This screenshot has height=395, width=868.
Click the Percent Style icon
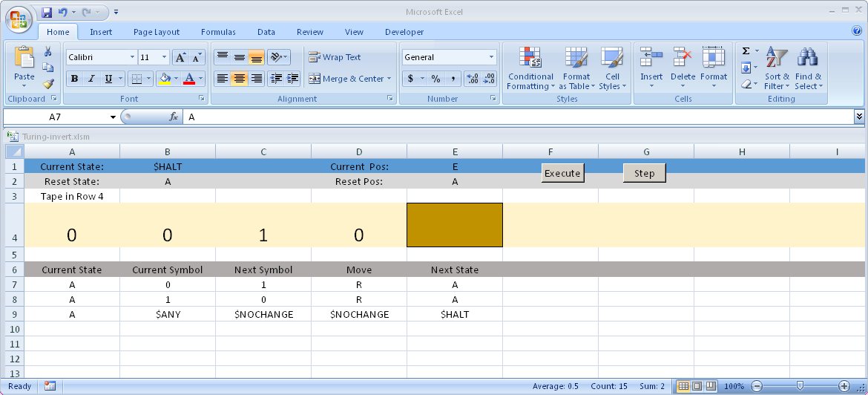[435, 79]
